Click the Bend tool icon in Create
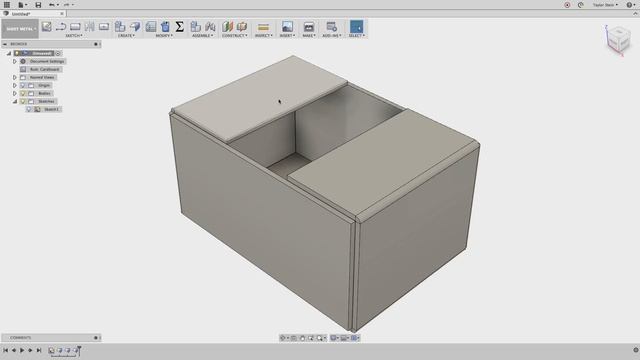The image size is (640, 360). (135, 27)
